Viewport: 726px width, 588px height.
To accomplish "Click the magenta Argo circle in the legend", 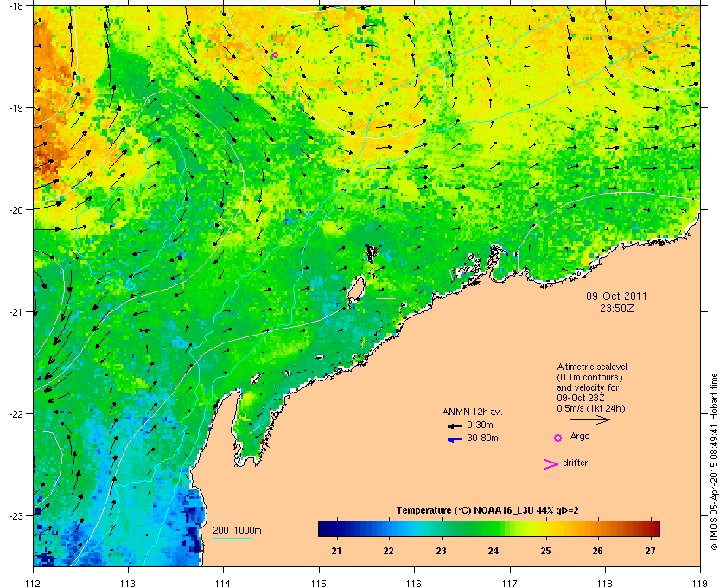I will coord(558,438).
